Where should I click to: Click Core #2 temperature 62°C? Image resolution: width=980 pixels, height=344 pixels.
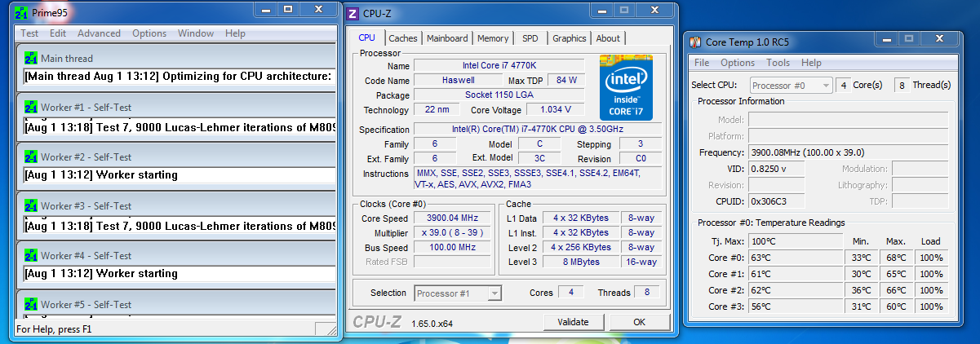click(x=796, y=290)
